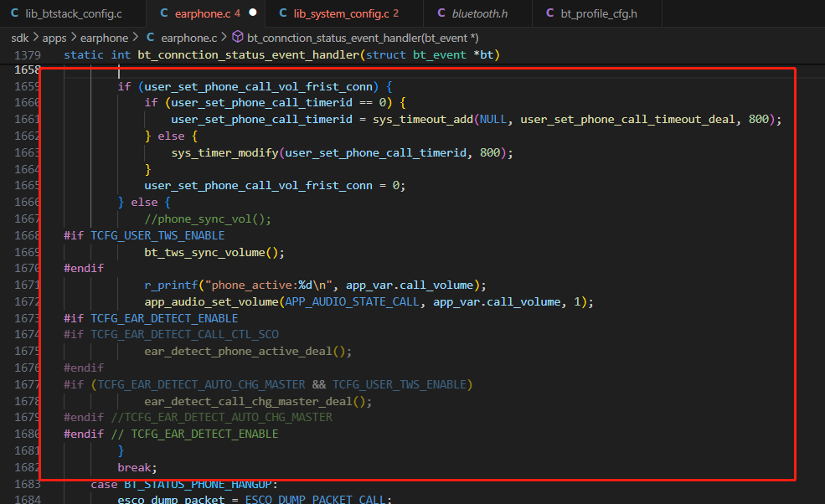Screen dimensions: 825x504
Task: Switch to the lib_system_config.c tab
Action: 344,13
